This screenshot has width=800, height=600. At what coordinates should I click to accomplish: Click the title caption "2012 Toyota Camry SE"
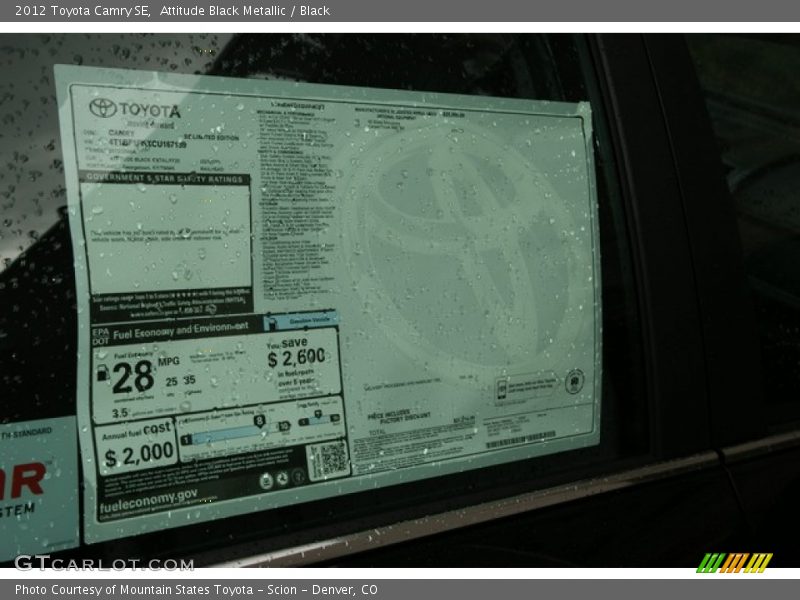point(82,11)
